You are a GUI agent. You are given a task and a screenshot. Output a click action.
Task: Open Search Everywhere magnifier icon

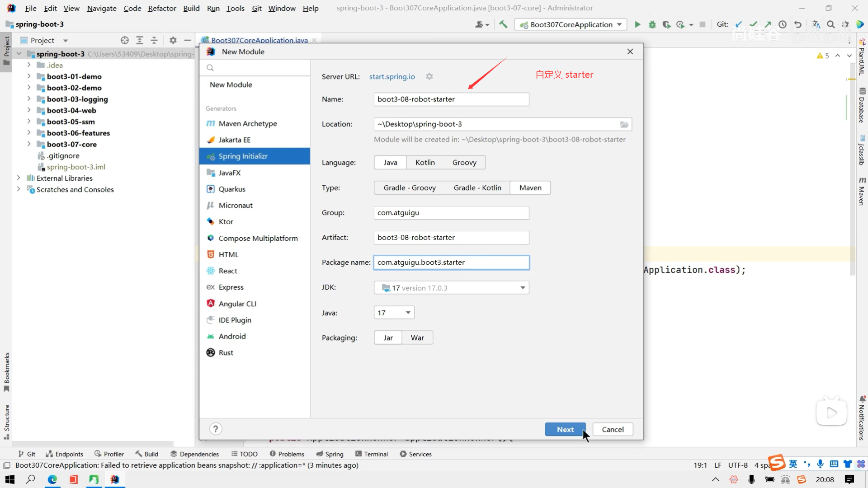[x=830, y=24]
